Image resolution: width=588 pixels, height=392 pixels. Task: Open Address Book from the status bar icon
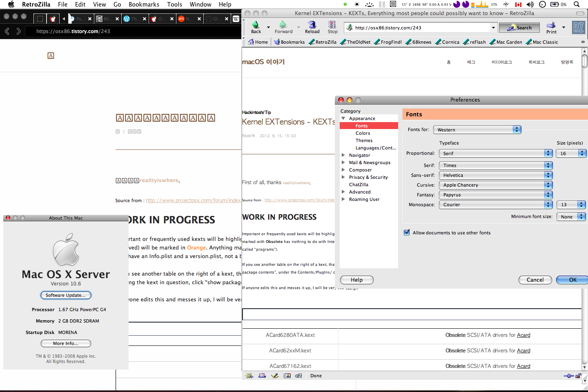point(287,376)
